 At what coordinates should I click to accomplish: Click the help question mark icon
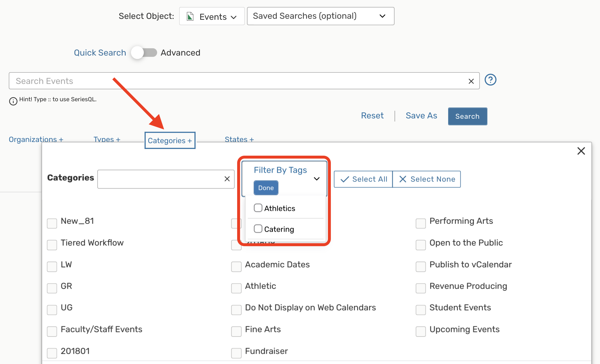490,80
